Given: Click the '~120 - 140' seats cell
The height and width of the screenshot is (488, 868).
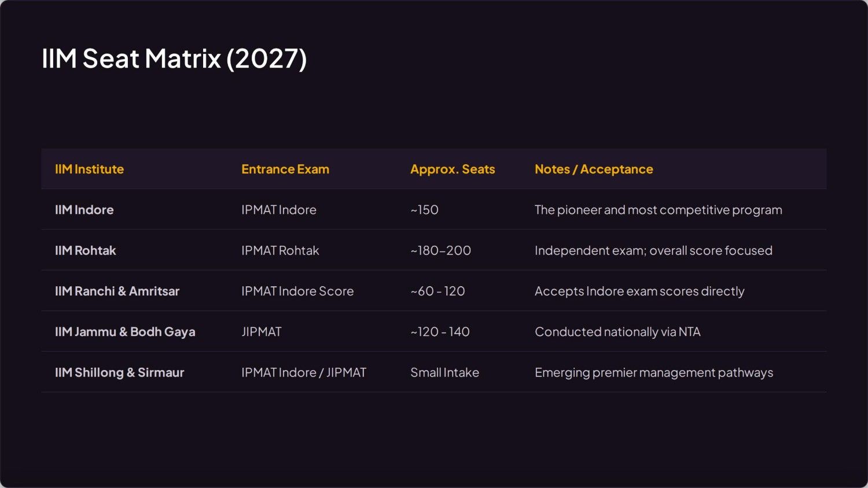Looking at the screenshot, I should point(440,332).
